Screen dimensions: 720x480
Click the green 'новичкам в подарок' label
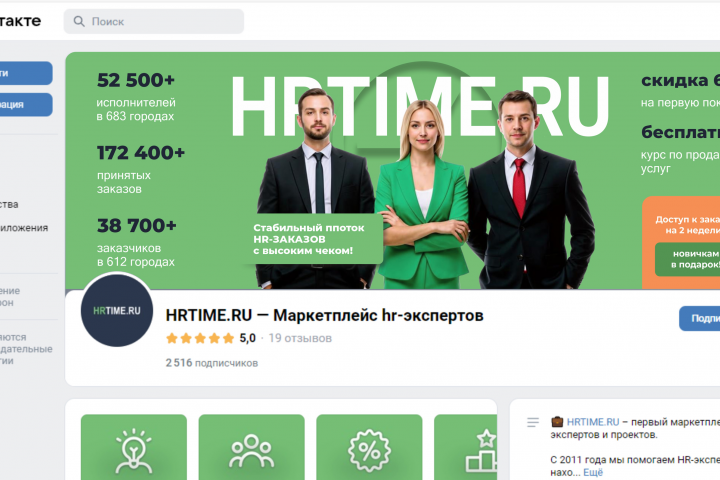pos(687,260)
